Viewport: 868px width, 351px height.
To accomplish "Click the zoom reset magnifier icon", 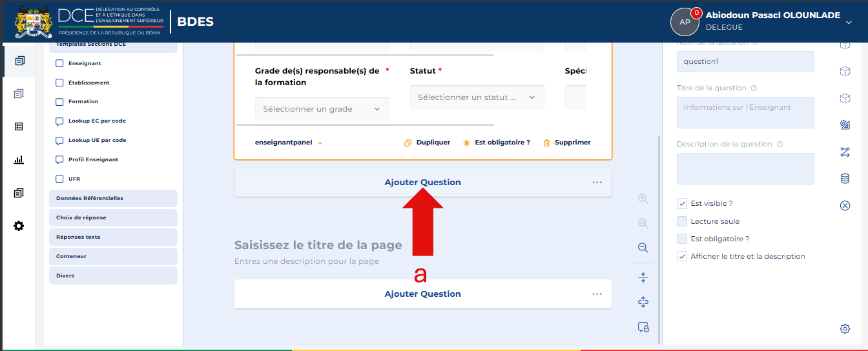I will pyautogui.click(x=643, y=223).
